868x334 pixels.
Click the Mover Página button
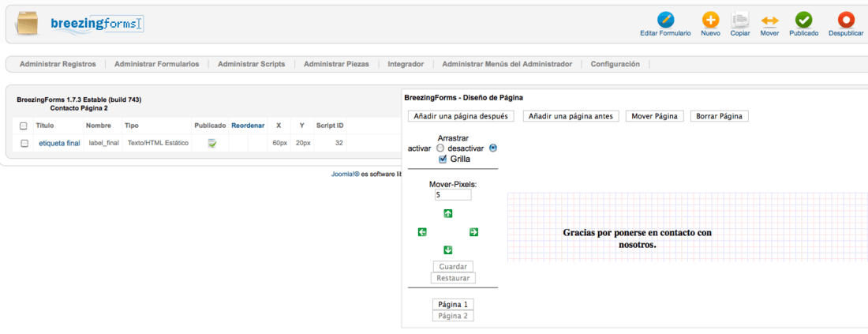[655, 116]
